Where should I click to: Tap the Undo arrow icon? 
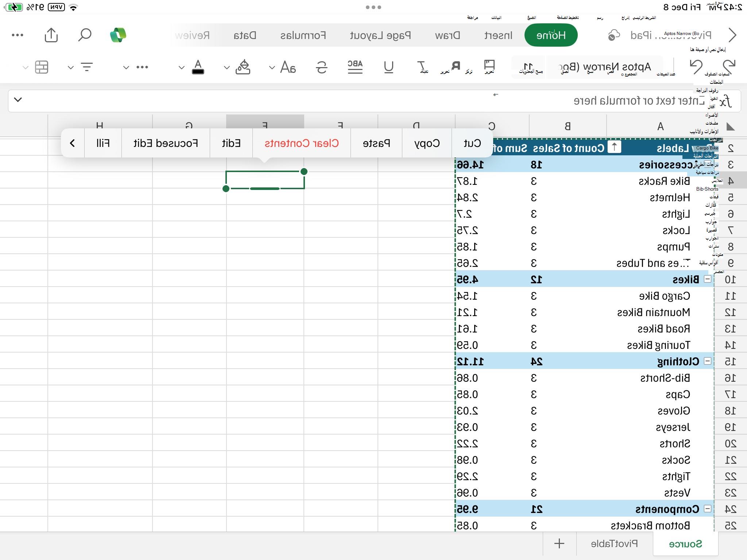729,67
